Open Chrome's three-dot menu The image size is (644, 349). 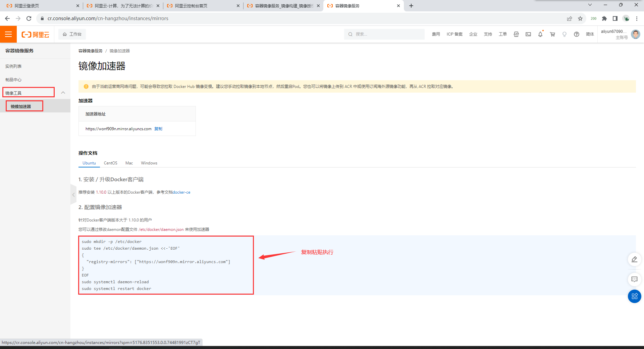pyautogui.click(x=637, y=18)
